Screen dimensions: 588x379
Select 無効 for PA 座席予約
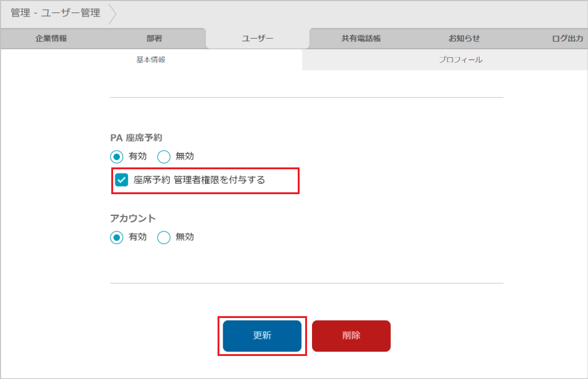point(163,156)
